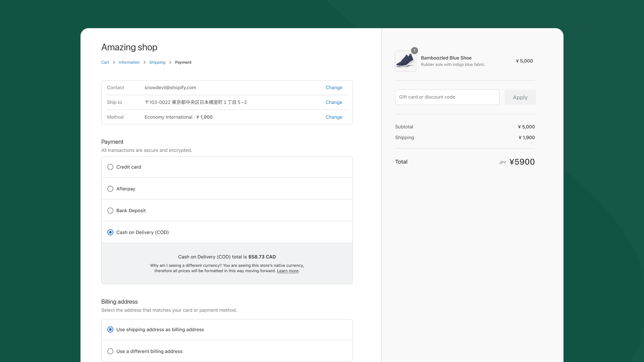Change the shipping method
Image resolution: width=644 pixels, height=362 pixels.
point(334,117)
